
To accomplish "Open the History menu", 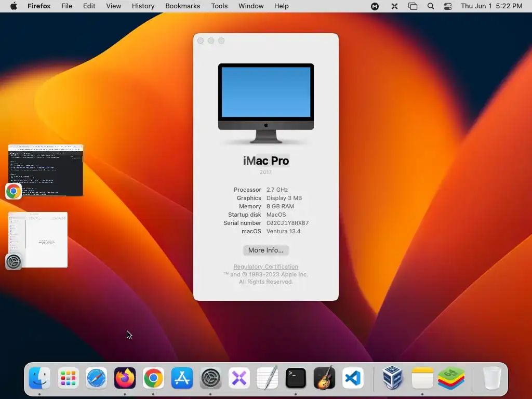I will [x=143, y=6].
